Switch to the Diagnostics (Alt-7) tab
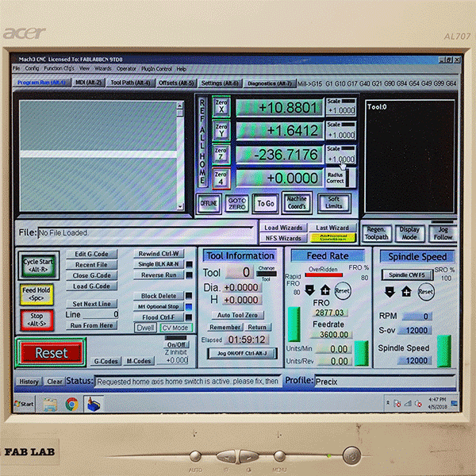Image resolution: width=476 pixels, height=476 pixels. tap(269, 83)
